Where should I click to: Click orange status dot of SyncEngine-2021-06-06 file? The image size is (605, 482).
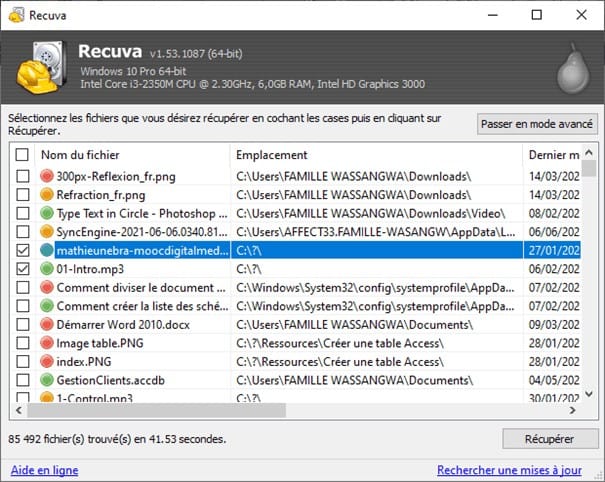47,232
